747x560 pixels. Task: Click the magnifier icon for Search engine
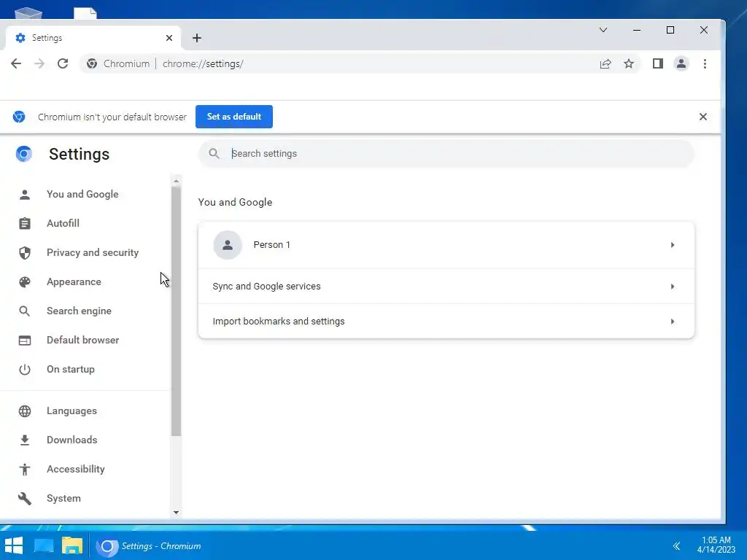(x=25, y=311)
